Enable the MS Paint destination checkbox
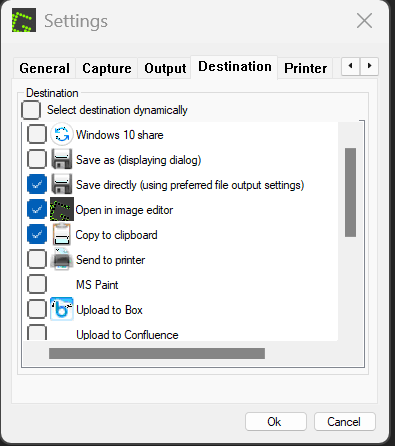The image size is (395, 446). [x=37, y=284]
